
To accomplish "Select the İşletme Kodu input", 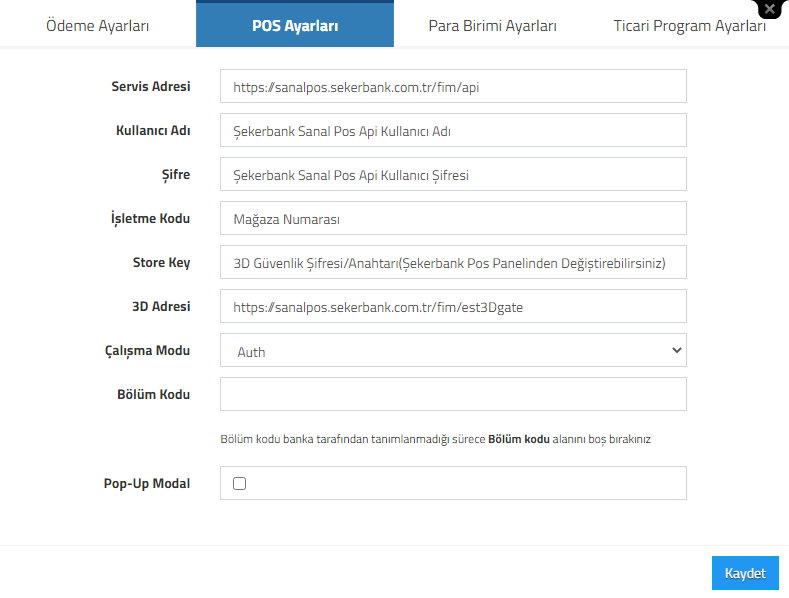I will 453,218.
